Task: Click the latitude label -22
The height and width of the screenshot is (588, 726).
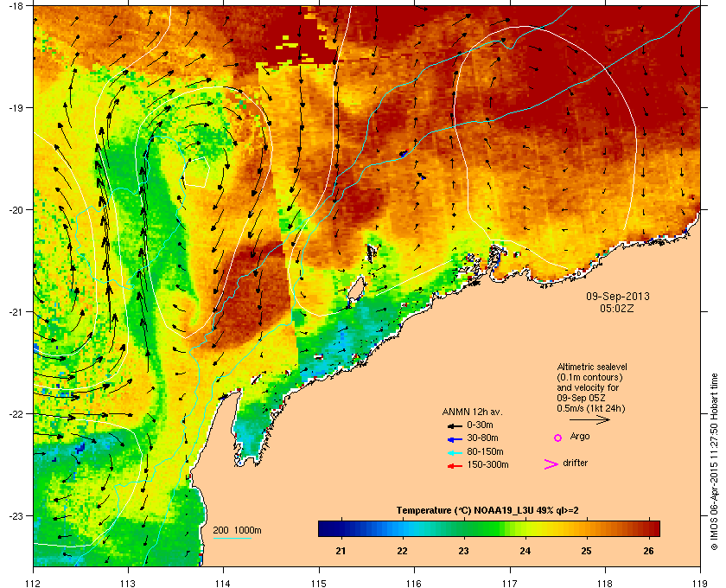Action: [16, 414]
